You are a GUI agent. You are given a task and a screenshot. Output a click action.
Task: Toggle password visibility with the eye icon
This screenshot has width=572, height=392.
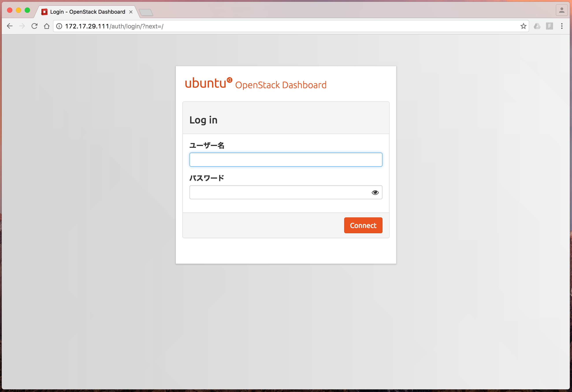[375, 192]
